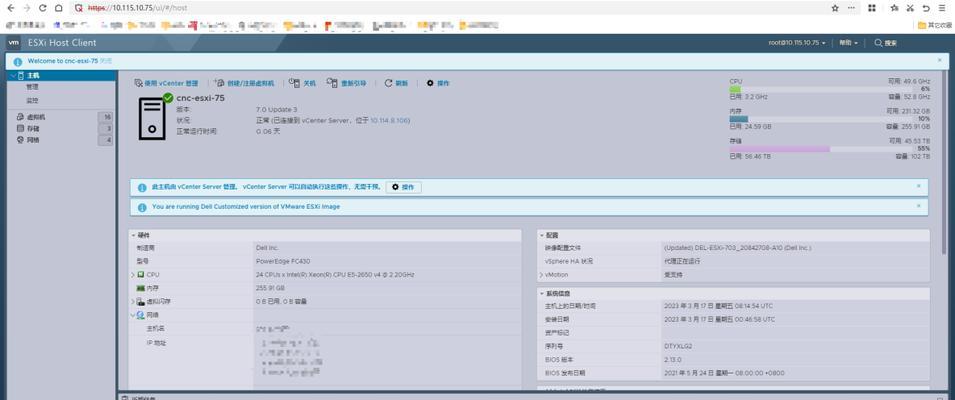Dismiss the Dell Customized banner with its X
This screenshot has width=955, height=400.
[x=918, y=206]
